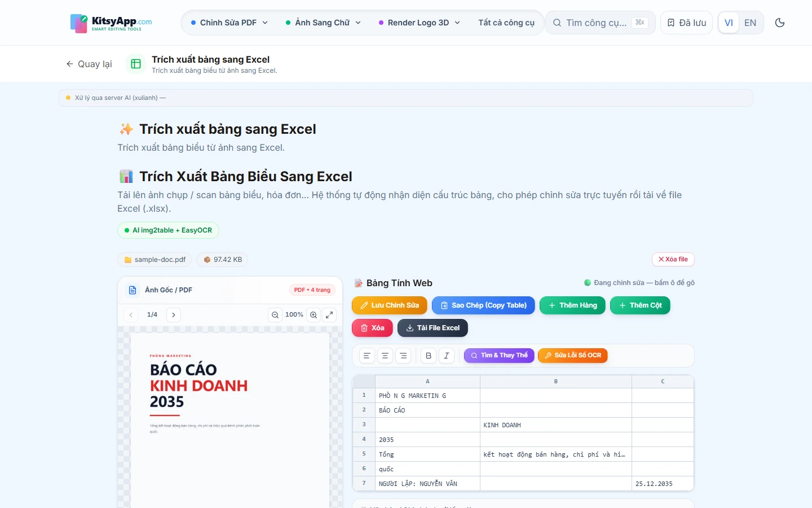Toggle dark mode moon icon
The height and width of the screenshot is (508, 812).
(x=780, y=23)
